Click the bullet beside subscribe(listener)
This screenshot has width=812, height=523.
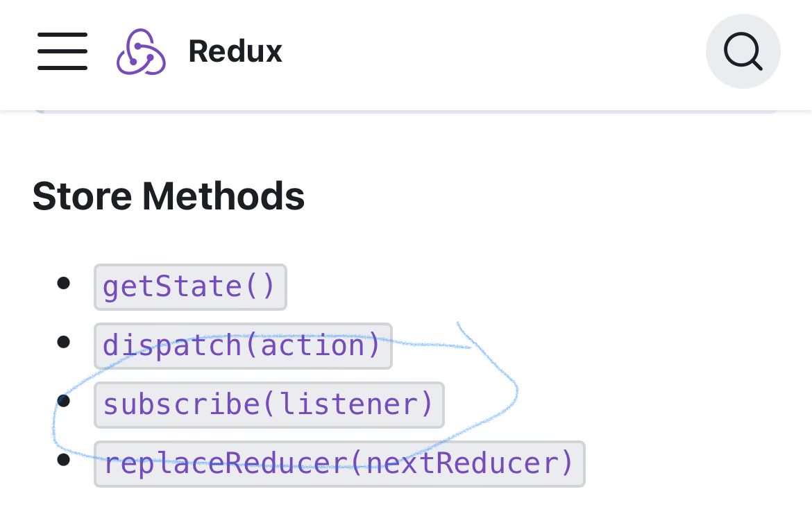point(64,401)
